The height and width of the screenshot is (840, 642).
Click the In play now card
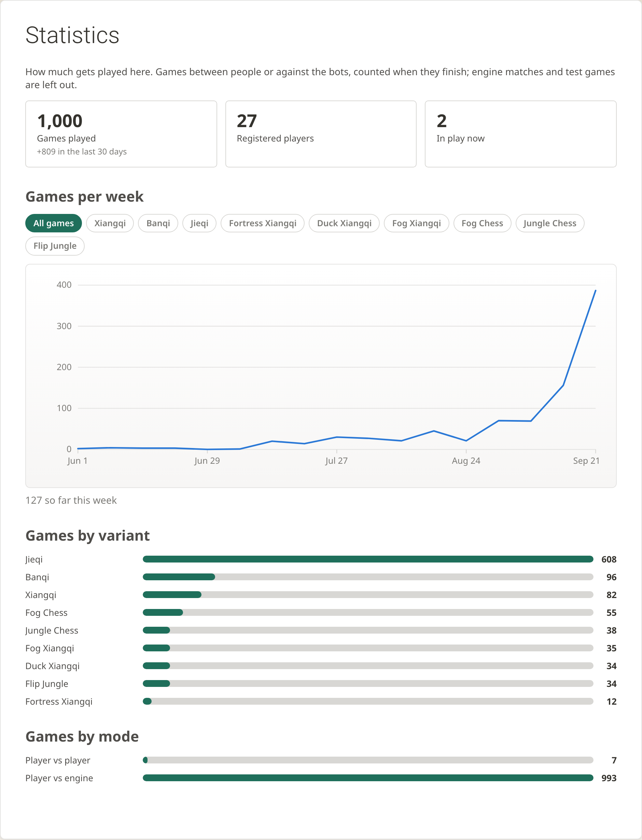520,134
